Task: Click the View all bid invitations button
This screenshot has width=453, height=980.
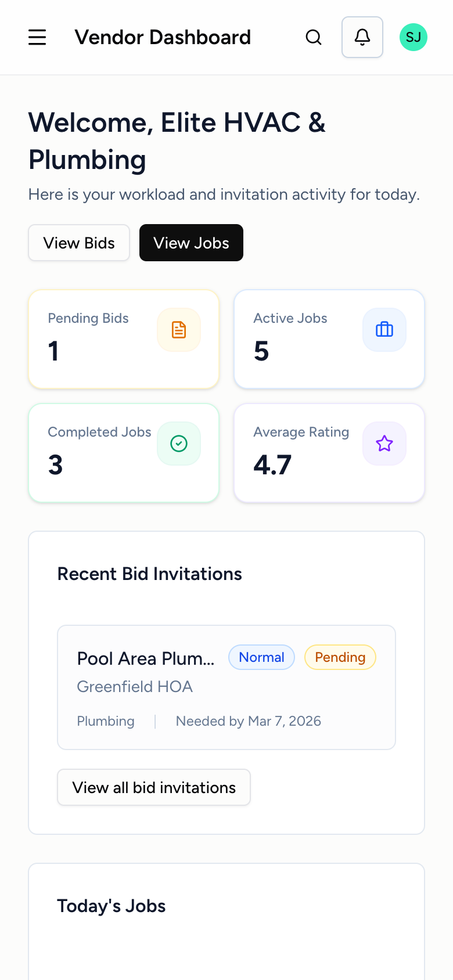Action: tap(153, 787)
